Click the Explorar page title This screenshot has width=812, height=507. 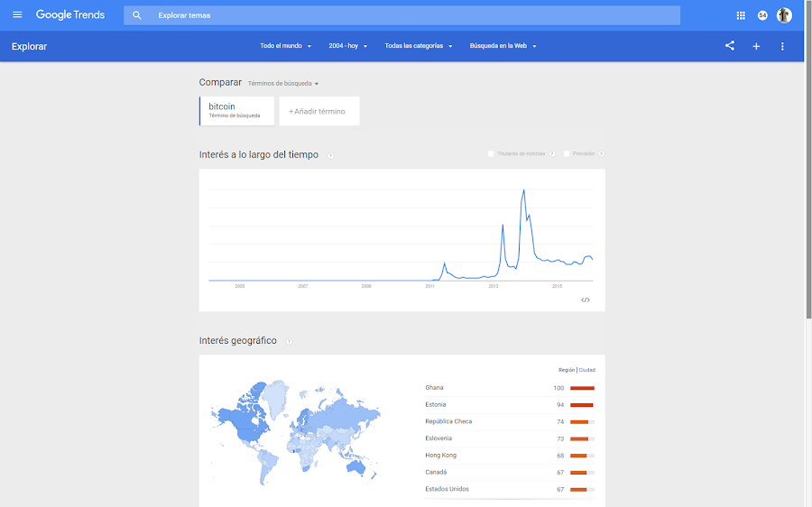29,46
